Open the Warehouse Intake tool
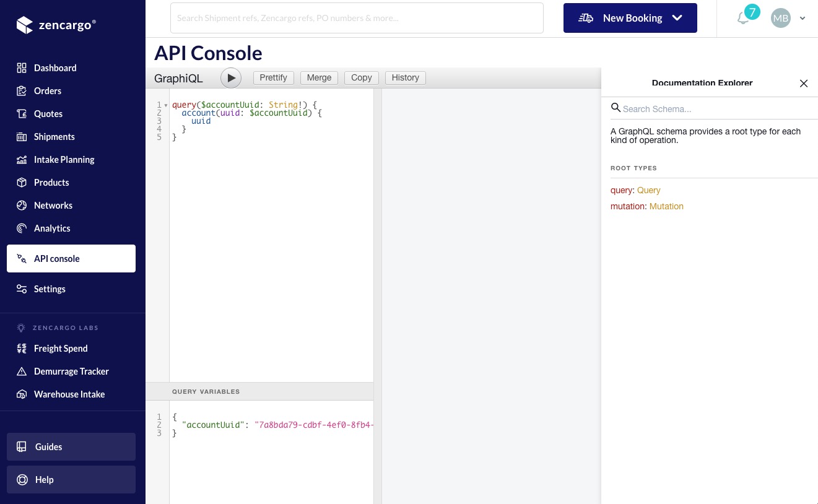The height and width of the screenshot is (504, 818). pos(69,394)
